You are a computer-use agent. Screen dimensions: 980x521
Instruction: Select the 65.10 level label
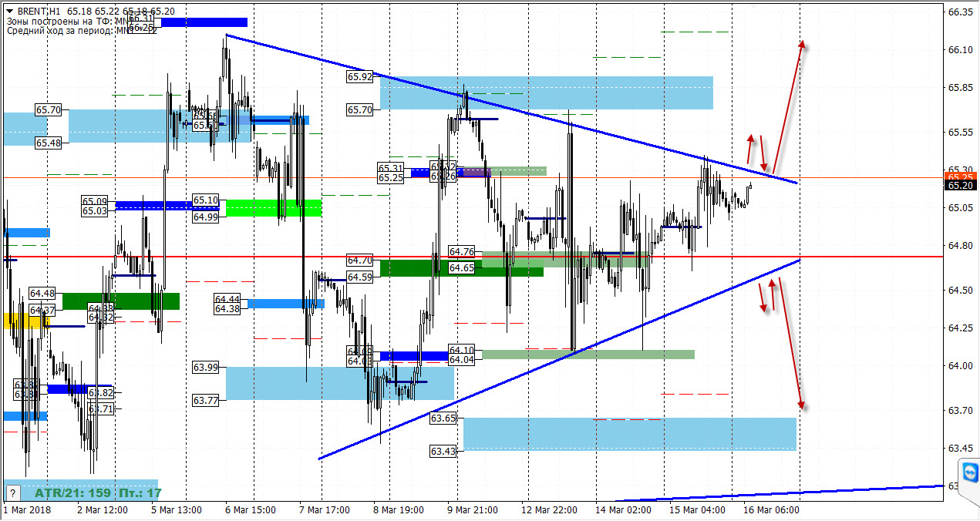[x=205, y=200]
